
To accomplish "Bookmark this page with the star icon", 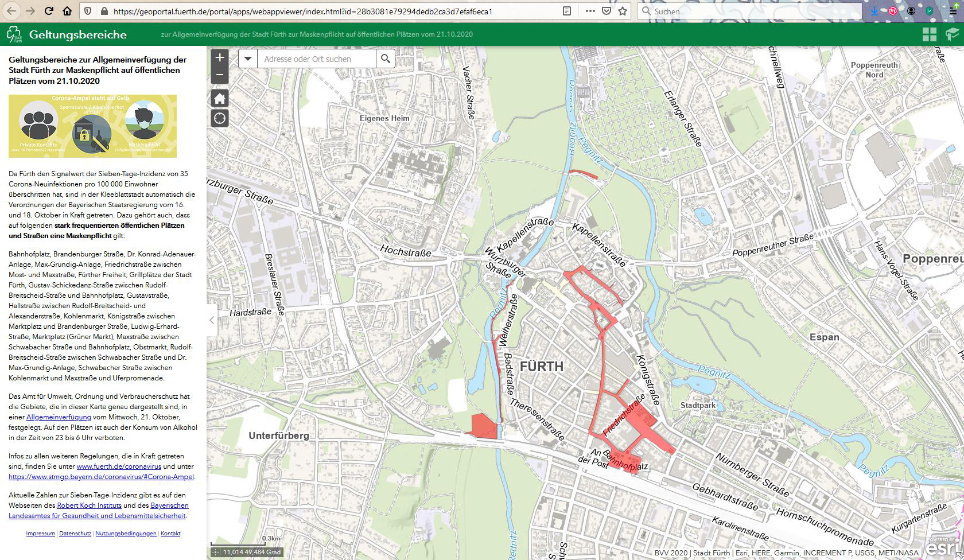I will (x=623, y=11).
